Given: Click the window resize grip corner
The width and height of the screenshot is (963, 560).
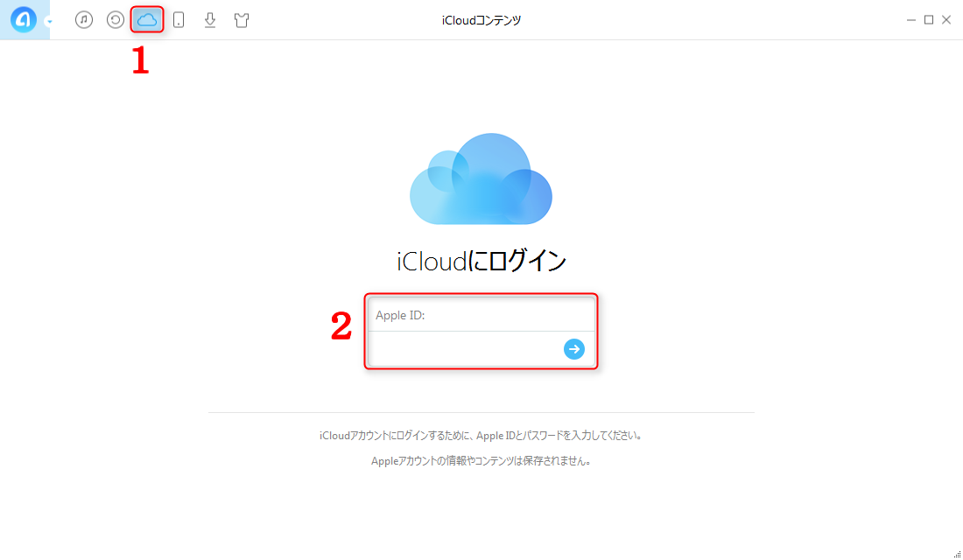Looking at the screenshot, I should click(957, 554).
